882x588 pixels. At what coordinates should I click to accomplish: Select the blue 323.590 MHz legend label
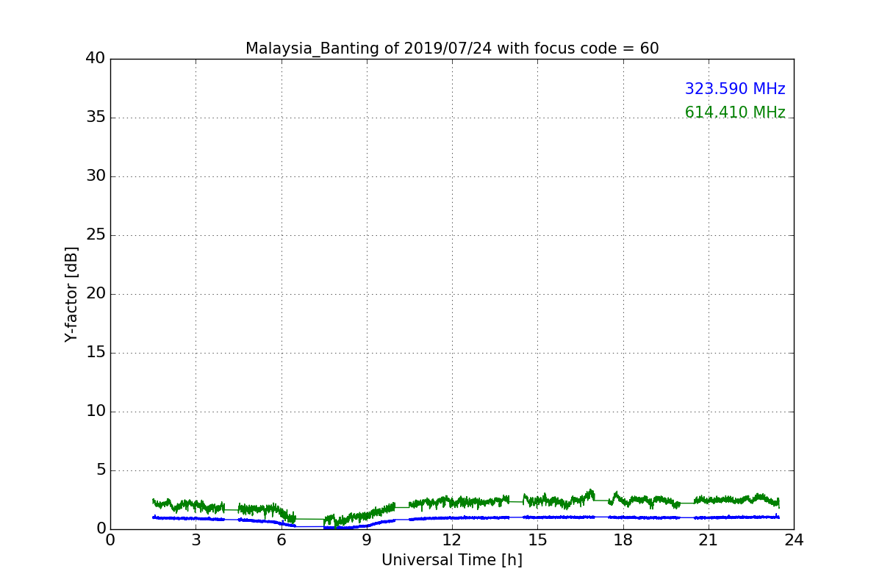[735, 89]
